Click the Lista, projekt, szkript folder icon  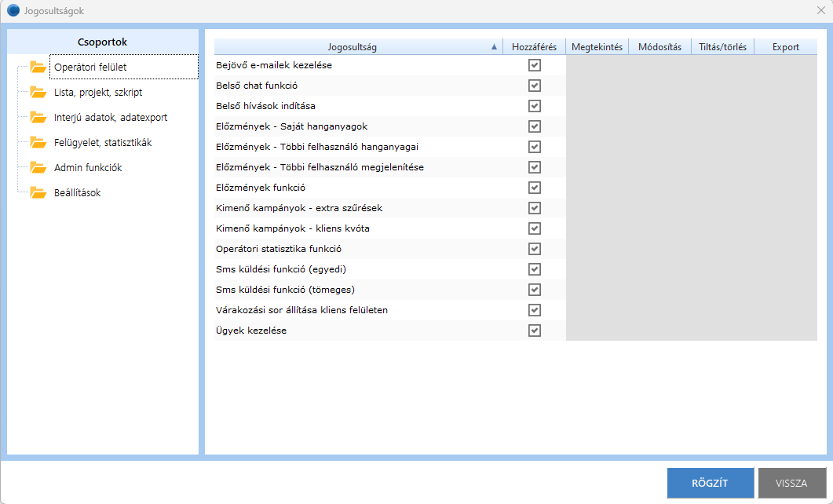(x=38, y=92)
